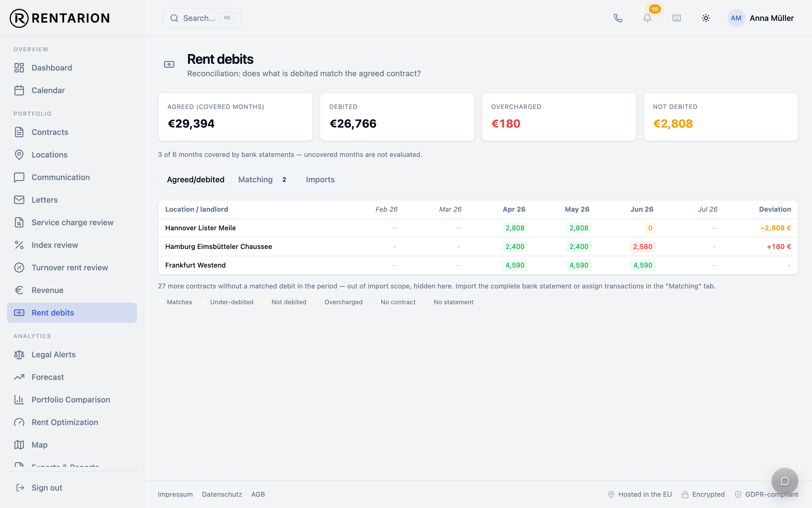Switch to the Agreed/debited tab

click(196, 180)
